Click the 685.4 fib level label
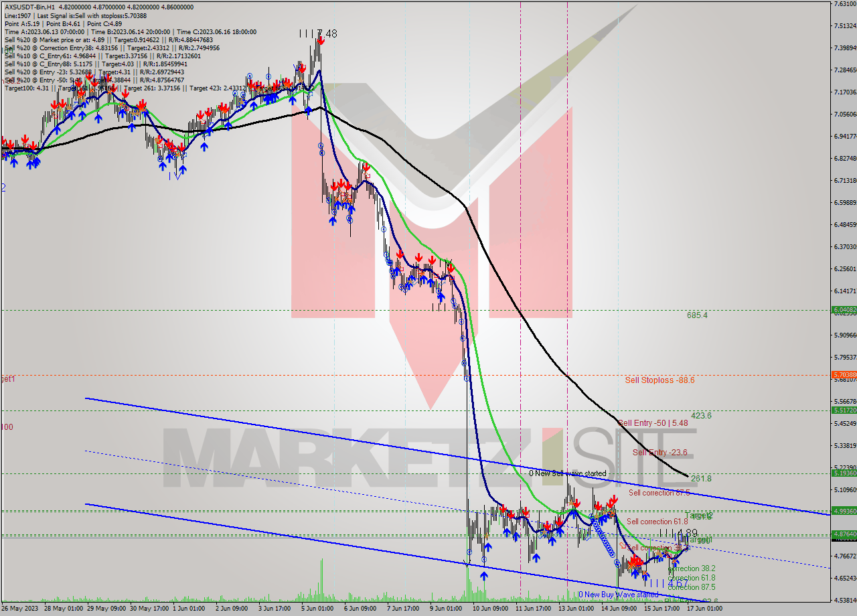This screenshot has height=616, width=857. click(x=697, y=315)
